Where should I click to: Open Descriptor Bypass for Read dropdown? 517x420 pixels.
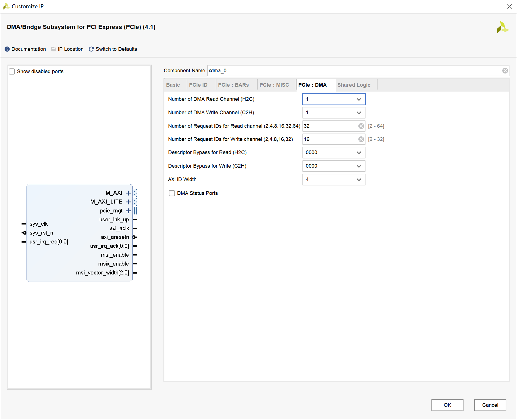tap(334, 152)
